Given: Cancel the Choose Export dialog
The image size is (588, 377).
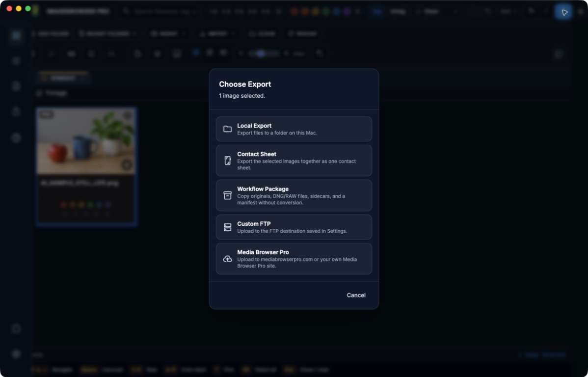Looking at the screenshot, I should click(356, 295).
